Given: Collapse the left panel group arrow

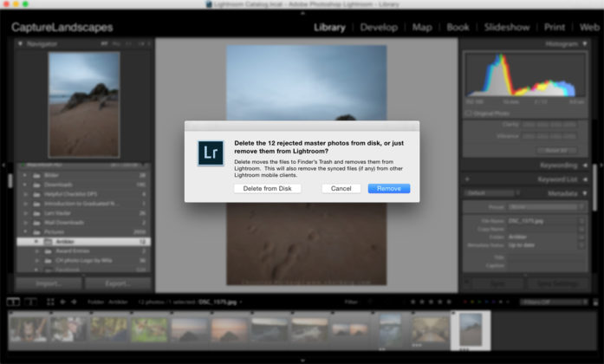Looking at the screenshot, I should [3, 166].
